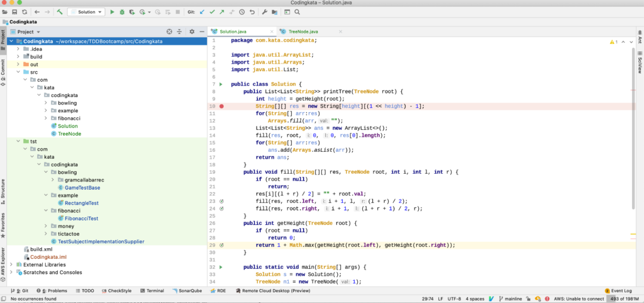Open the Solution run configuration dropdown
The height and width of the screenshot is (303, 644).
tap(87, 13)
